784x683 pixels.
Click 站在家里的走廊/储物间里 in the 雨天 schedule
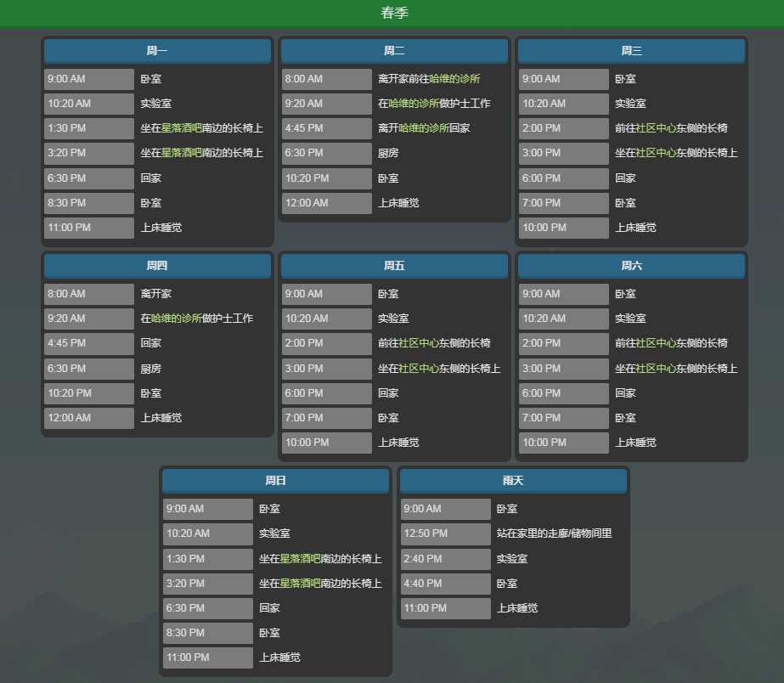[554, 533]
